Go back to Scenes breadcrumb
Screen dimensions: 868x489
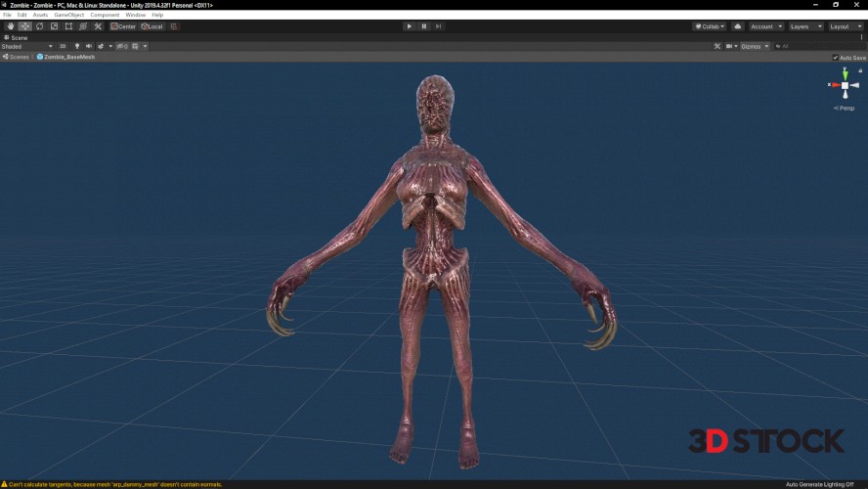click(16, 57)
